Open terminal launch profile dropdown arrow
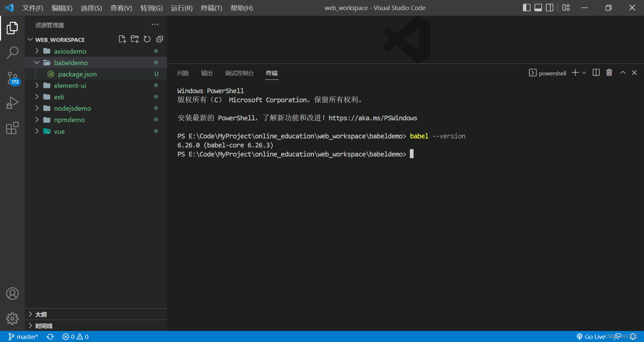Image resolution: width=644 pixels, height=342 pixels. [x=584, y=73]
